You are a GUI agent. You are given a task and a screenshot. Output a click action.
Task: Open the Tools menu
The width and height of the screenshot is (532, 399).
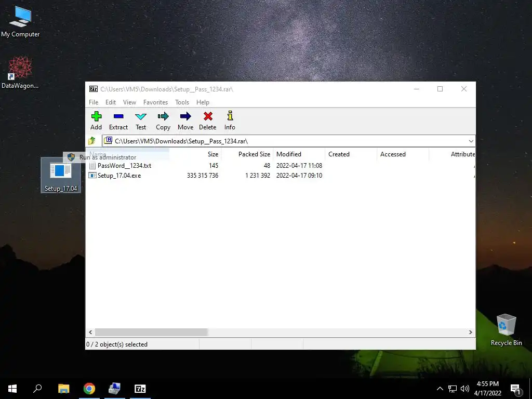[x=182, y=102]
